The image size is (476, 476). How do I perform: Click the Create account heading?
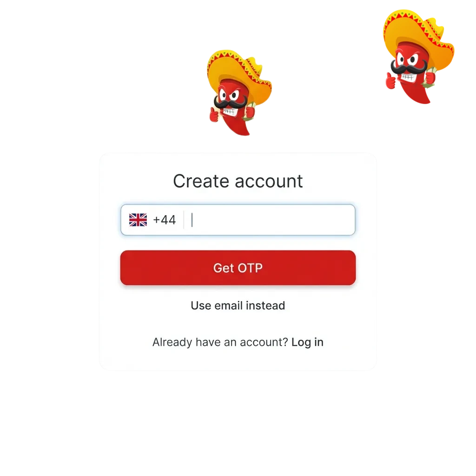point(238,181)
